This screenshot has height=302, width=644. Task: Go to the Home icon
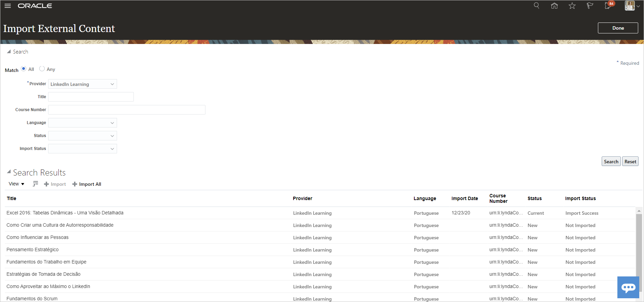click(x=554, y=5)
